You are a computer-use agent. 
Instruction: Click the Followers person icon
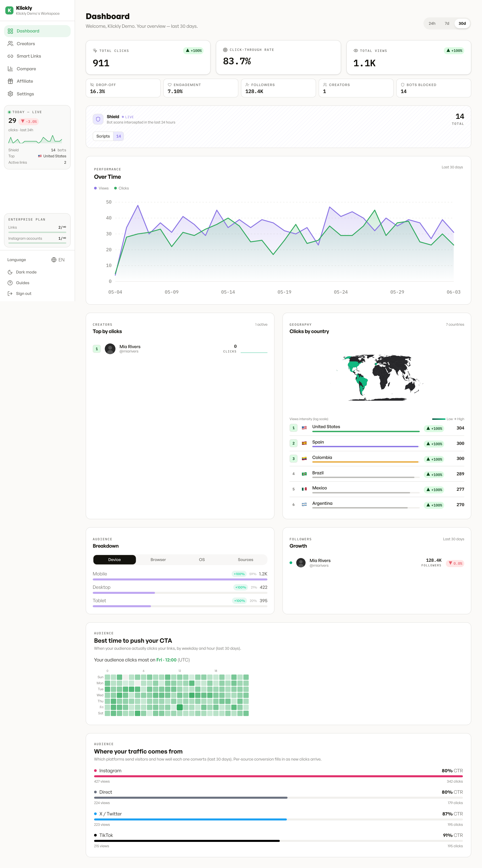(x=247, y=85)
